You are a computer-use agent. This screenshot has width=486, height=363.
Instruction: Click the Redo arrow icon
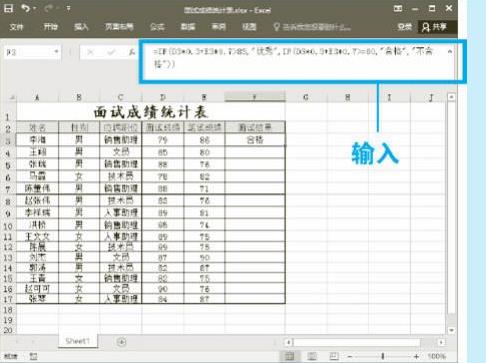[x=49, y=8]
